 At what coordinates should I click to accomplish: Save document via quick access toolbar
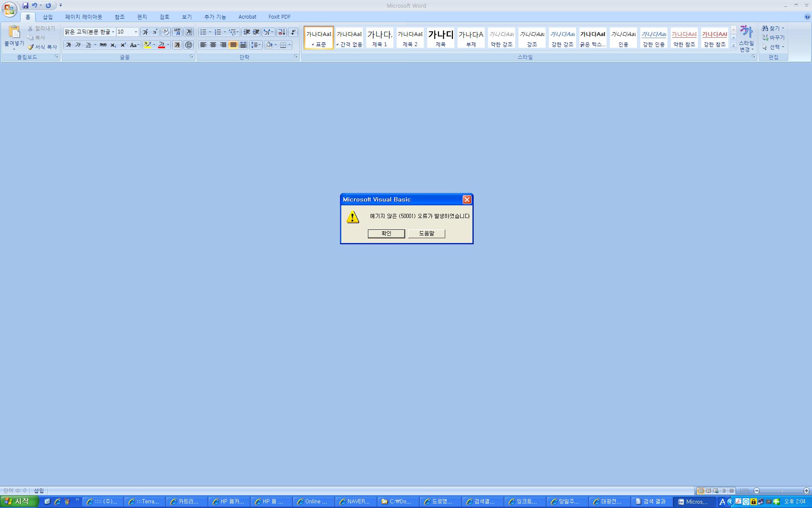(25, 6)
